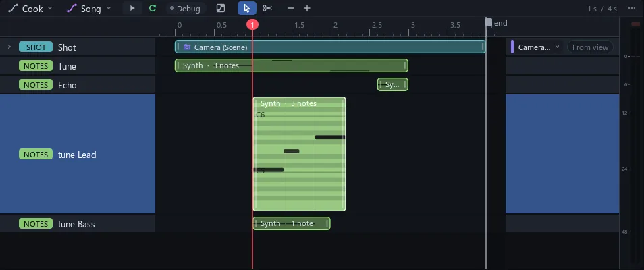Expand the Shot track chevron

9,47
